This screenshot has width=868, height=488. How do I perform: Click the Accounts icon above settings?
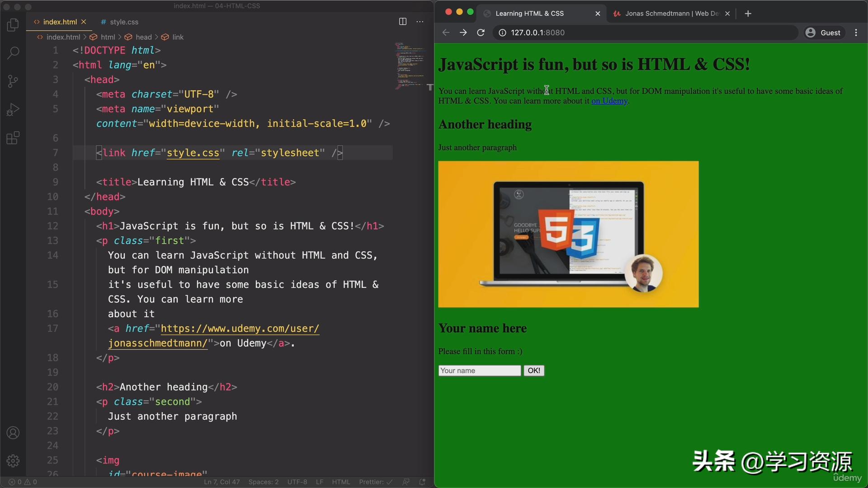click(x=13, y=433)
